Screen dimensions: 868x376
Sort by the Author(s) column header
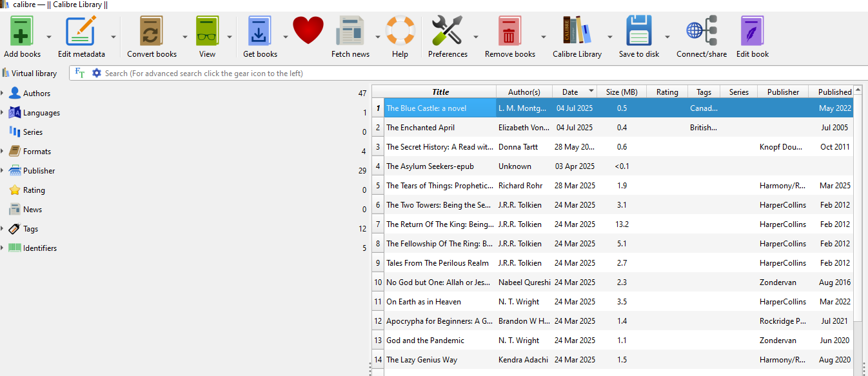click(524, 92)
